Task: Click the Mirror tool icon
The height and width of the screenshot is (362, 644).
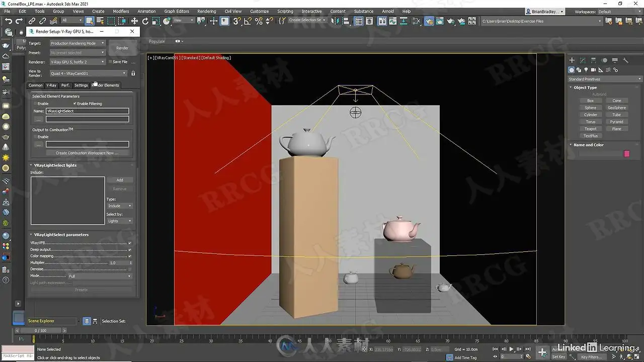Action: [335, 21]
